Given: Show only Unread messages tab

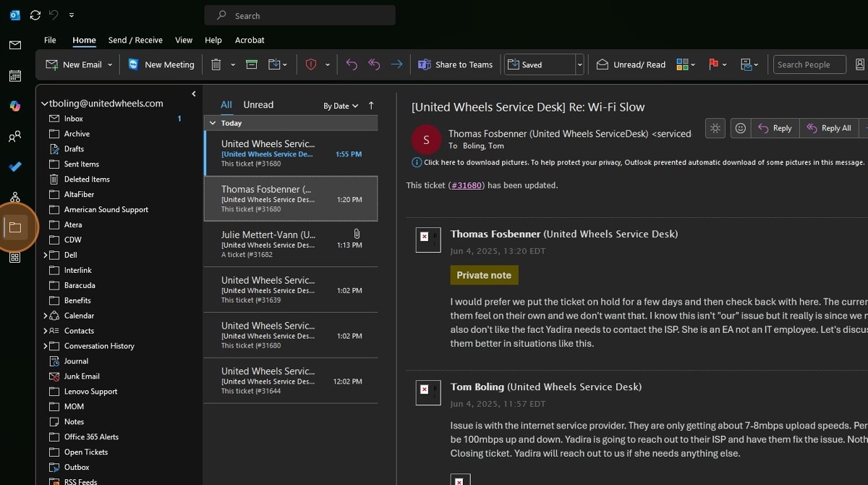Looking at the screenshot, I should 258,105.
